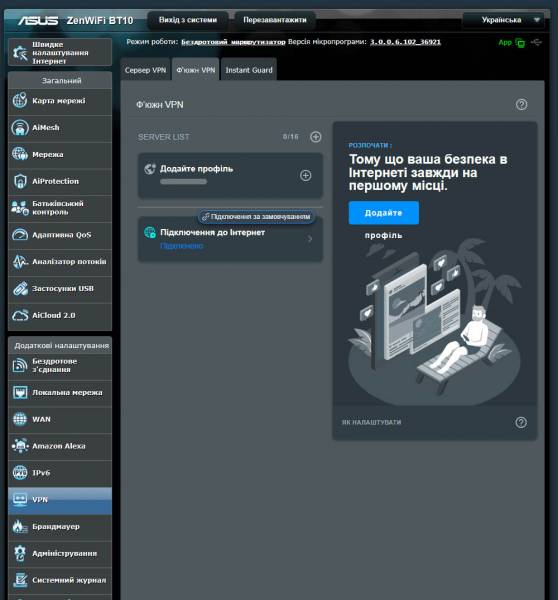Open AiCloud 2.0 sidebar entry
This screenshot has width=558, height=600.
(60, 315)
